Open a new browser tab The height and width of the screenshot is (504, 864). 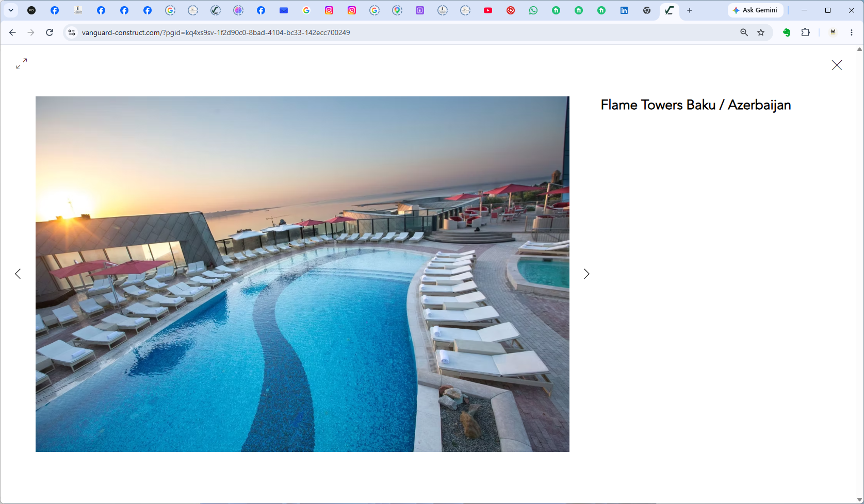[x=690, y=10]
